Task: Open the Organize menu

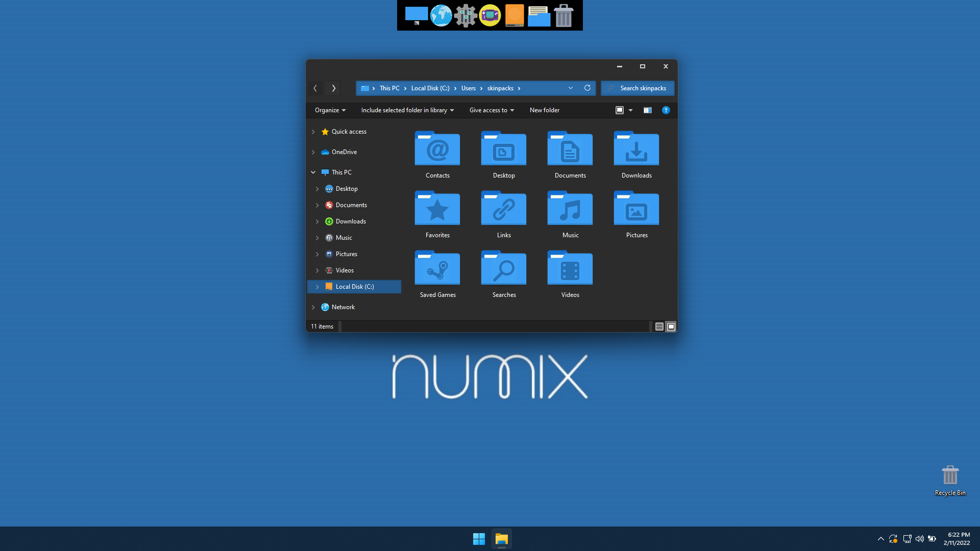Action: pos(330,110)
